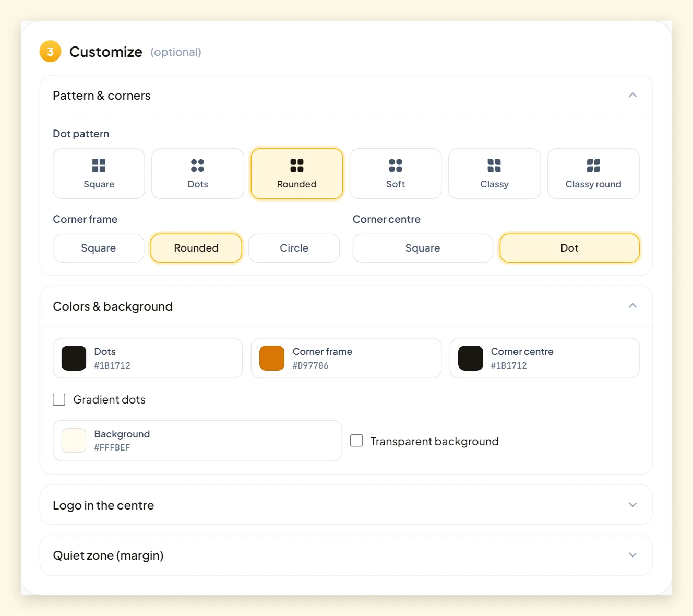Set corner centre to Square

click(423, 248)
